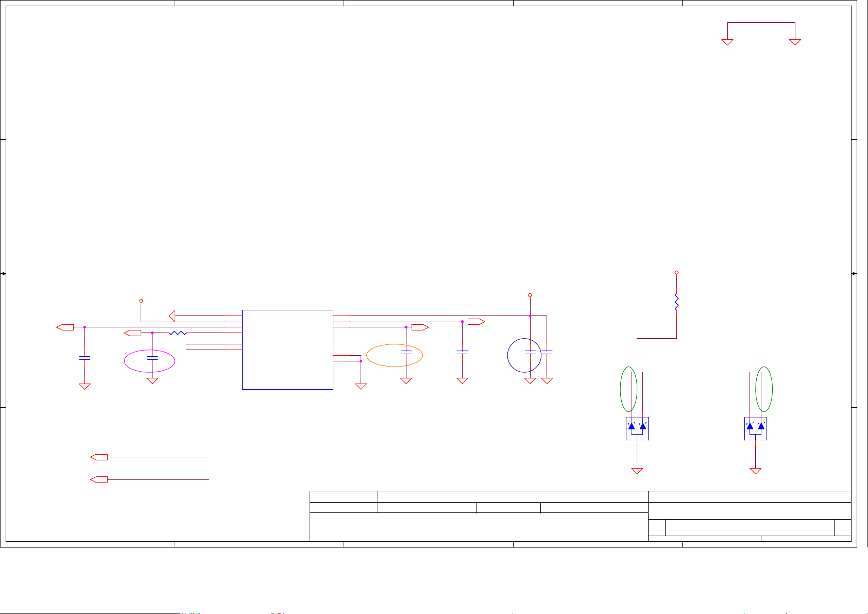The height and width of the screenshot is (614, 868).
Task: Pick the green ellipse above the left diode
Action: tap(628, 389)
